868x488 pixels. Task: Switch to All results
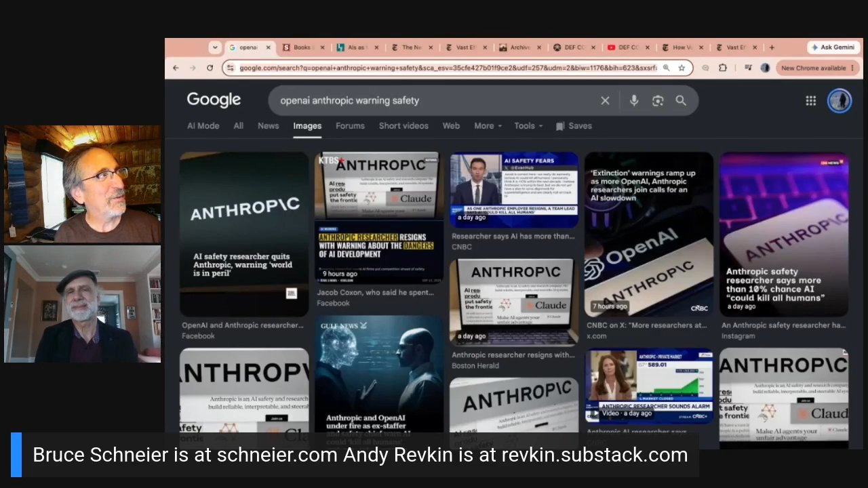(x=238, y=125)
